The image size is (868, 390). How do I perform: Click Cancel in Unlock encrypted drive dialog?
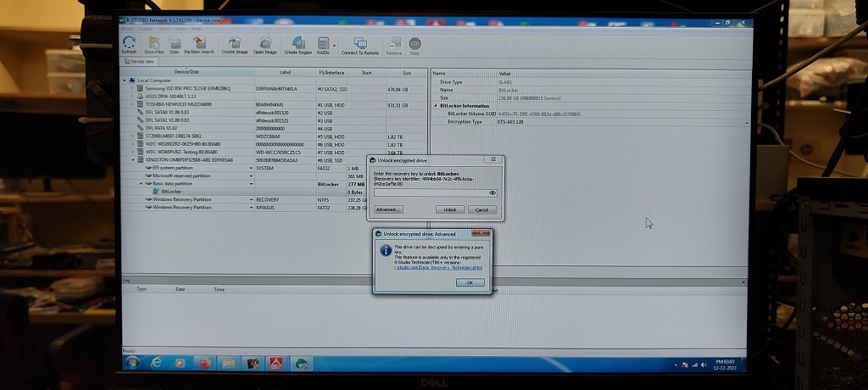point(482,210)
